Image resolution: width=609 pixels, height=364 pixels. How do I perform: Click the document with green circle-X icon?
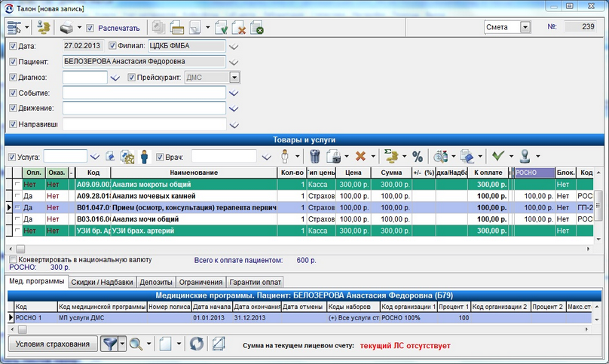click(257, 28)
